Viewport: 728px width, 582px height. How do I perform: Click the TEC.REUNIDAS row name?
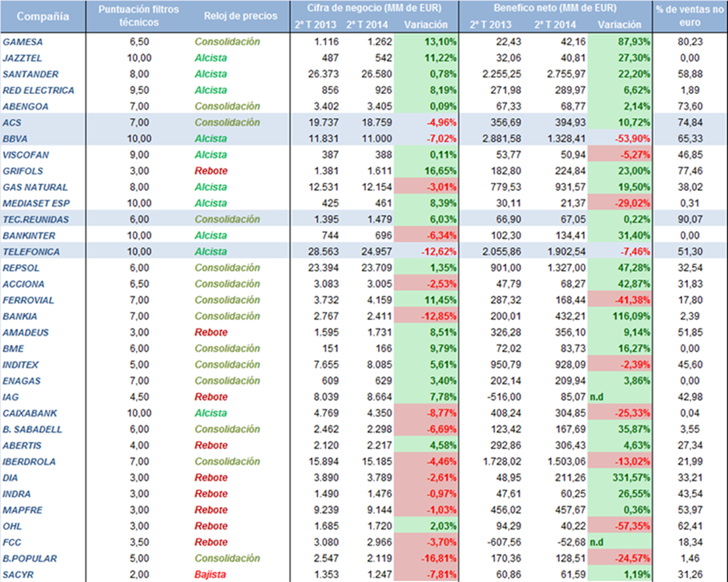coord(36,219)
